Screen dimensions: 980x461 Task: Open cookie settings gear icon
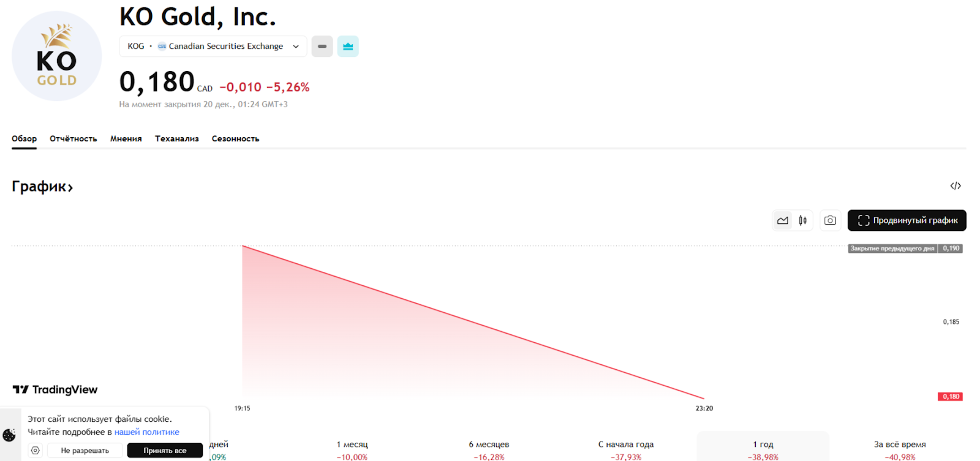tap(36, 451)
